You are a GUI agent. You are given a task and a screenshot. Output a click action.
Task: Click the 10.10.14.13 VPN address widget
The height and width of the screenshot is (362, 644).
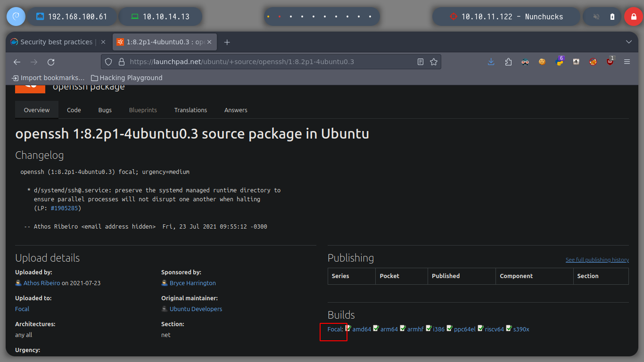pyautogui.click(x=160, y=16)
